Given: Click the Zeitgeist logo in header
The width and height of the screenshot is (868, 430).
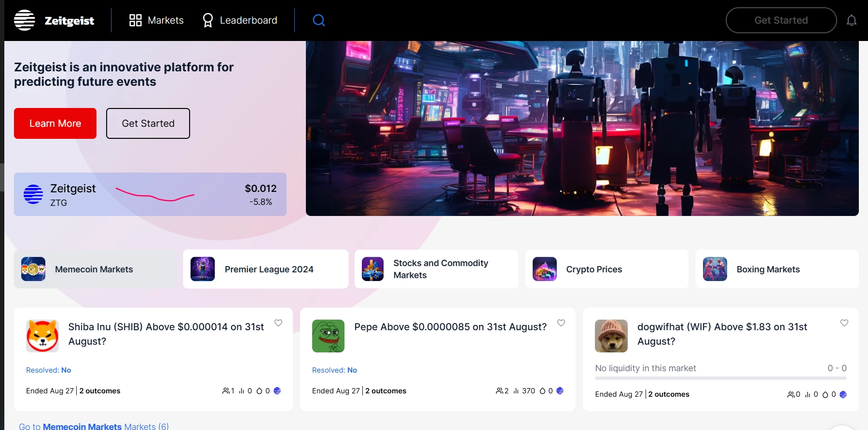Looking at the screenshot, I should coord(54,20).
